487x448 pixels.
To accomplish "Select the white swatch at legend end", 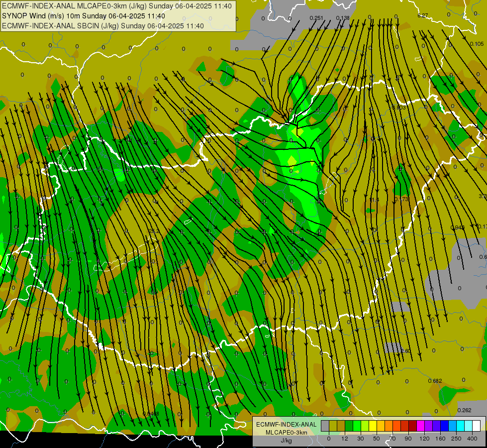I will pos(476,426).
